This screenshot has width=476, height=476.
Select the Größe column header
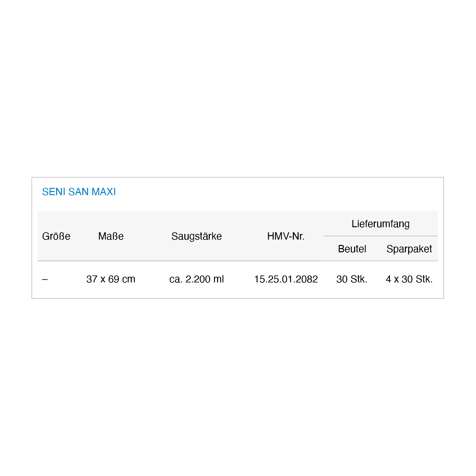(x=56, y=236)
